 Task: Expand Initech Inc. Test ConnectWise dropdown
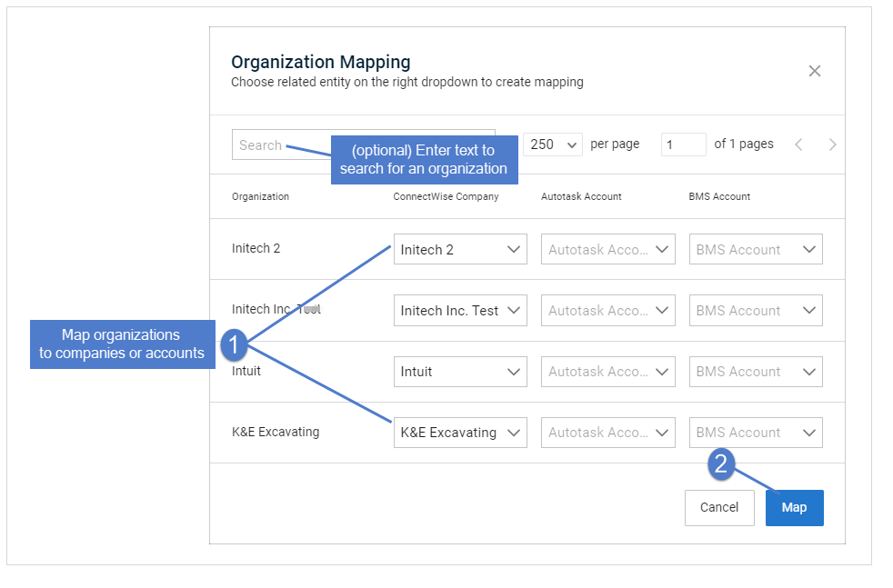tap(460, 310)
